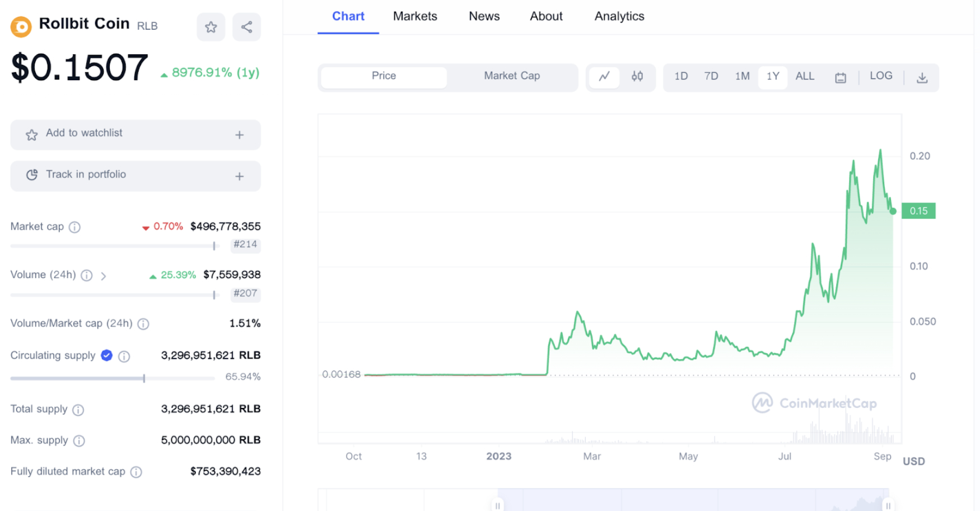The width and height of the screenshot is (980, 511).
Task: Click the pie chart icon in Track in portfolio
Action: click(x=32, y=175)
